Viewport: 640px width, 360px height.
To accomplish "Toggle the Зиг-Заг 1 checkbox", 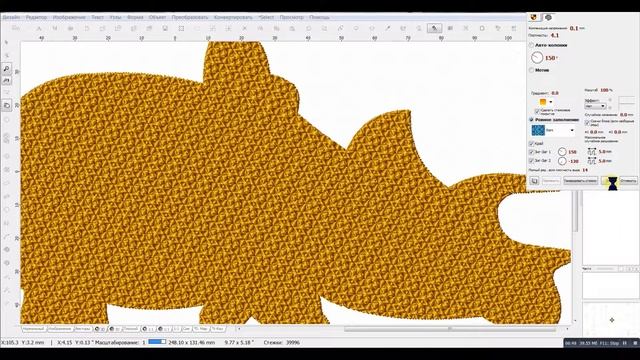I will point(531,152).
